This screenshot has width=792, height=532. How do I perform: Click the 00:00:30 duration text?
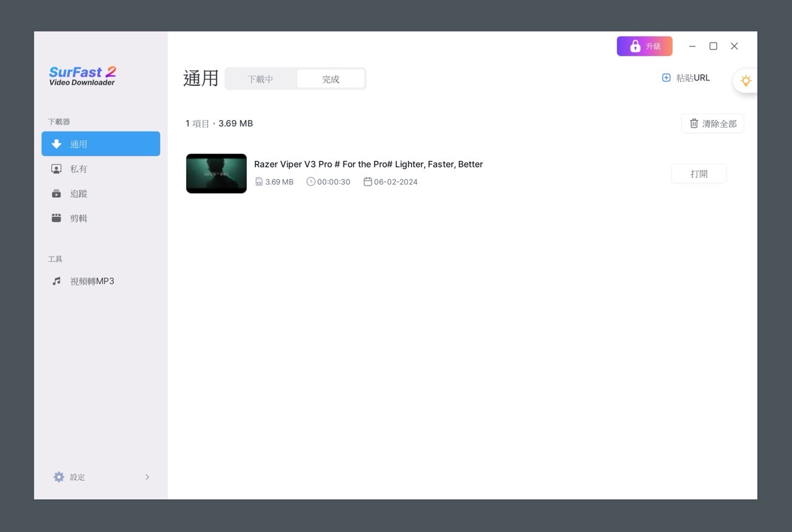tap(334, 182)
